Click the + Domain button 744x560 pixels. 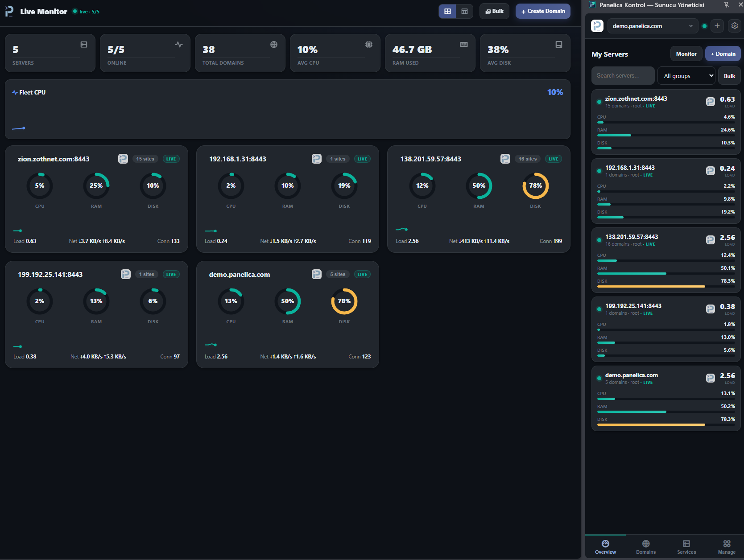click(x=723, y=54)
